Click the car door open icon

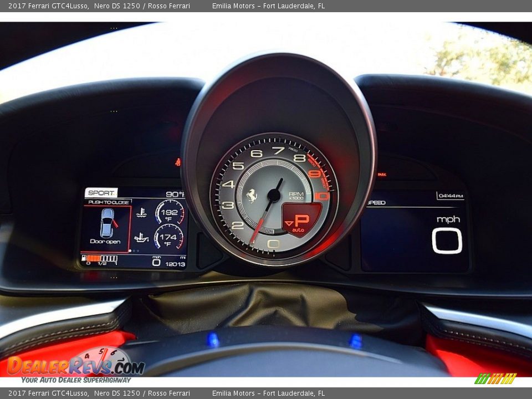pos(109,223)
